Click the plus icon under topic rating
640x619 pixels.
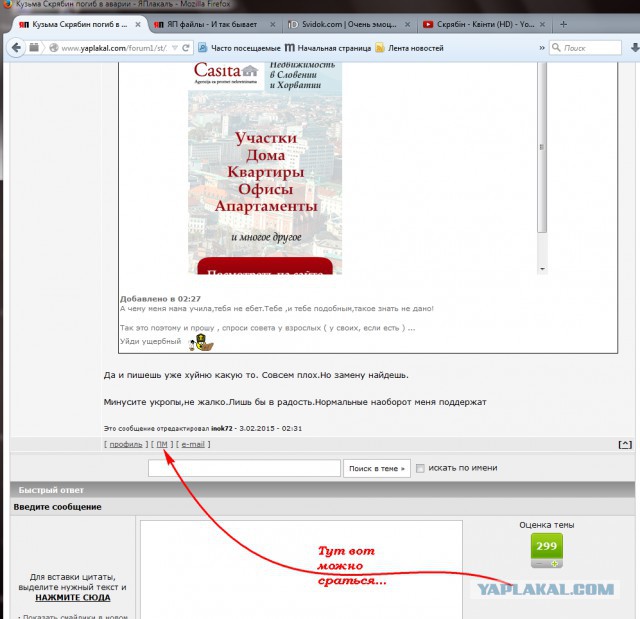tap(556, 566)
